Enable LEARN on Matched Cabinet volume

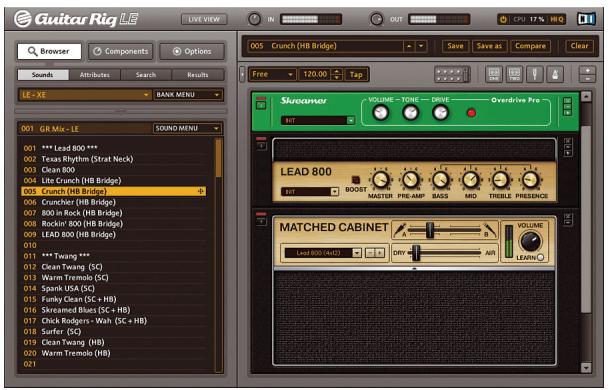pyautogui.click(x=540, y=257)
